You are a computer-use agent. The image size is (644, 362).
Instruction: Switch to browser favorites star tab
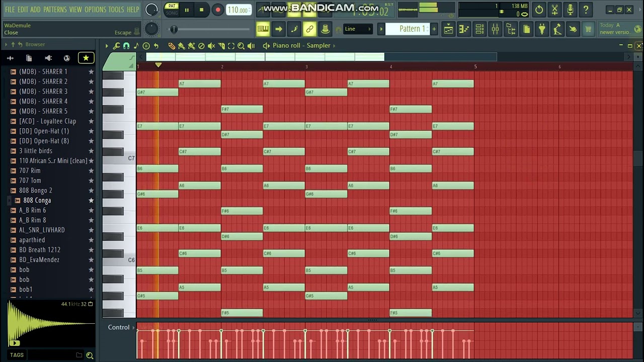point(86,58)
